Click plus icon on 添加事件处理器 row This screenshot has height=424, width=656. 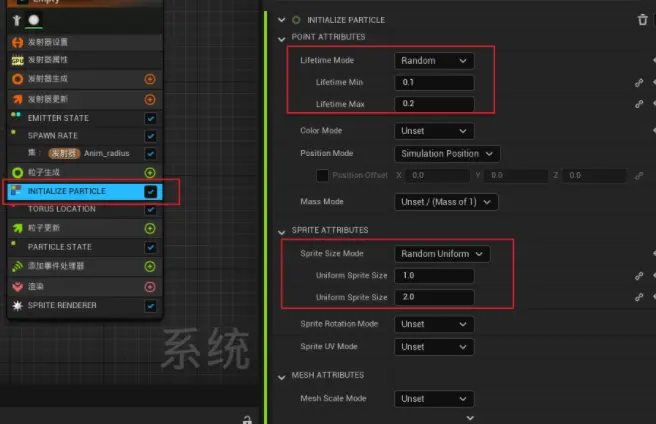tap(150, 267)
